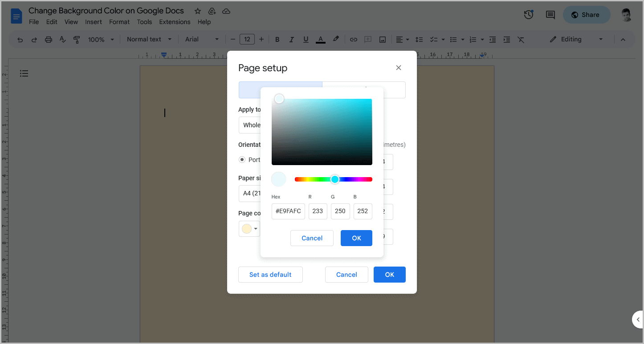Click the G value input field
The image size is (644, 344).
pyautogui.click(x=340, y=211)
